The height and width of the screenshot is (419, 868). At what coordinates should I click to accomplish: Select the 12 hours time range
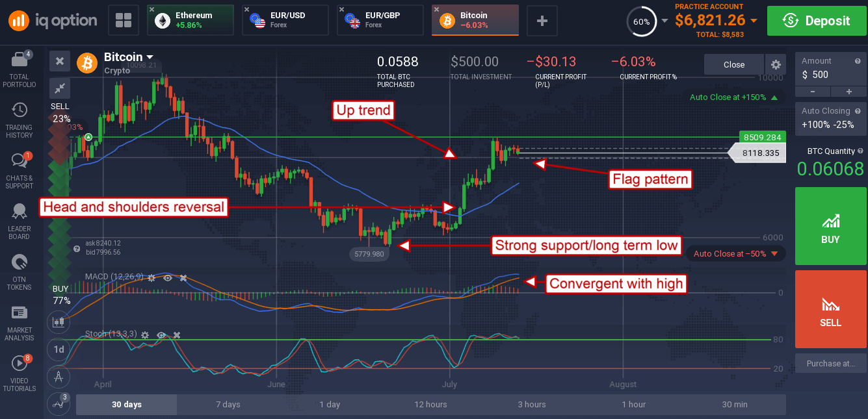pos(431,404)
